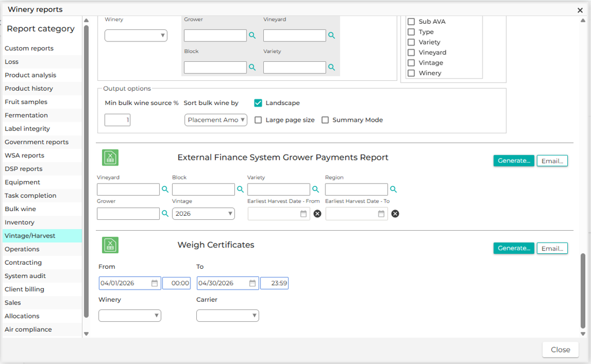Screen dimensions: 591x364
Task: Clear Earliest Harvest Date To
Action: click(395, 213)
